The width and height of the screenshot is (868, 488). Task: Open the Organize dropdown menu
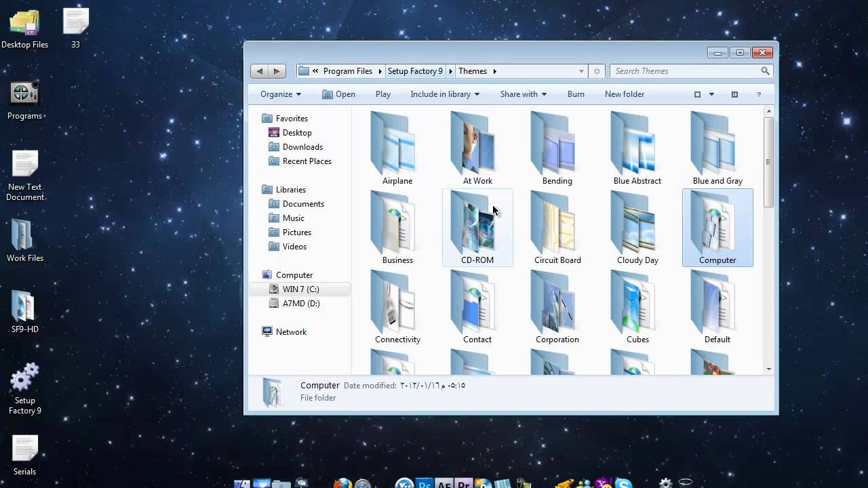point(281,94)
